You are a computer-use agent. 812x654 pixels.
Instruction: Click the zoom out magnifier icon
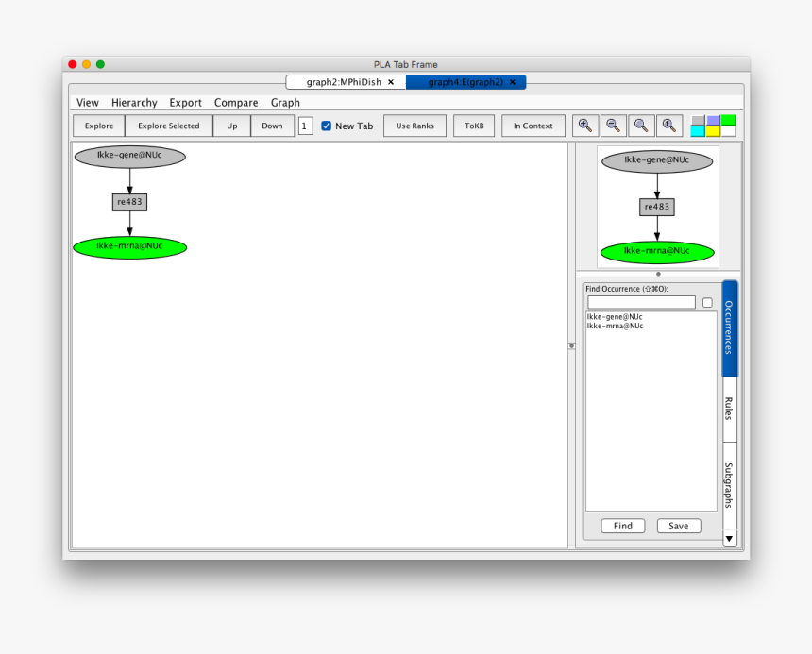613,126
